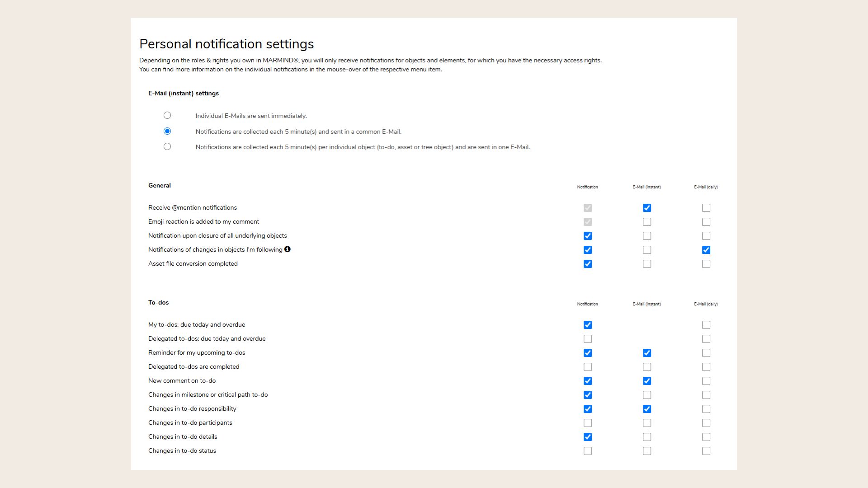
Task: Select notifications collected in a common E-Mail option
Action: (x=168, y=131)
